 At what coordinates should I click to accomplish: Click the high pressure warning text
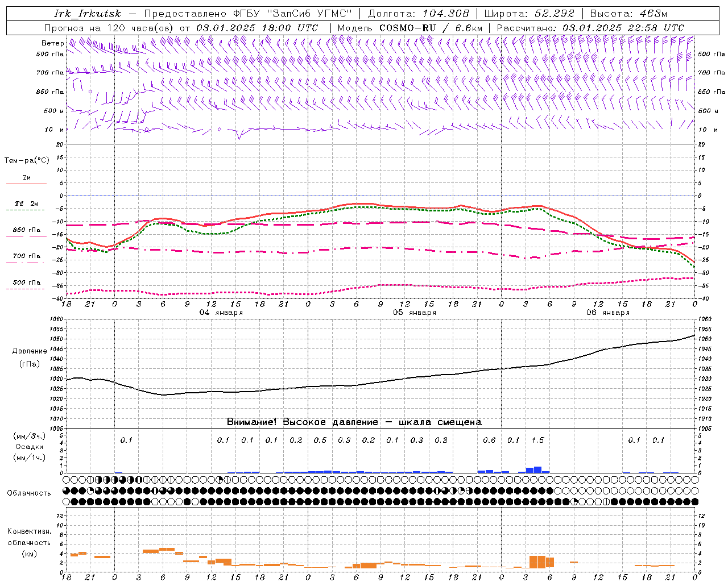tap(354, 422)
